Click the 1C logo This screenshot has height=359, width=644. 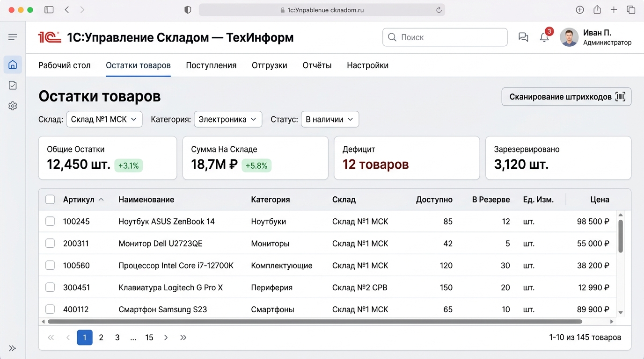tap(50, 37)
